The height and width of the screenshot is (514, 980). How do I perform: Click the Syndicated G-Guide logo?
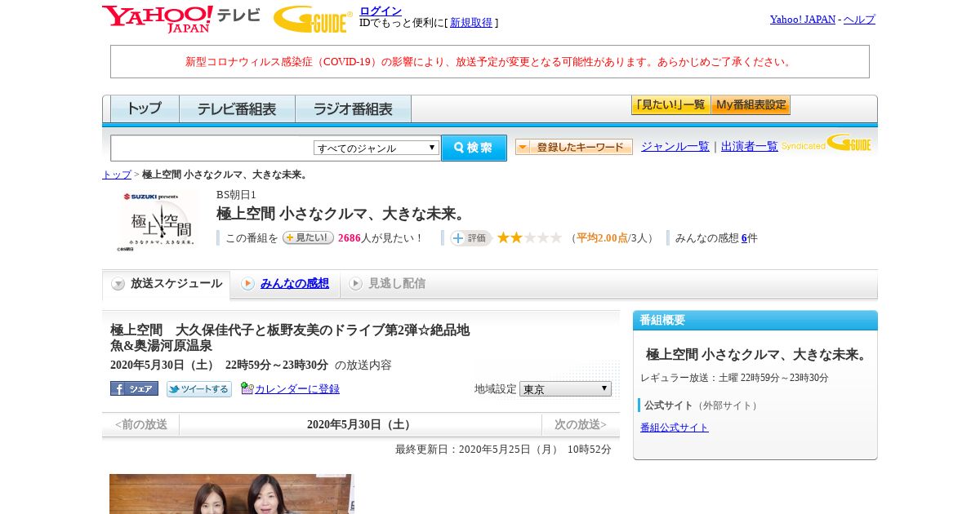826,144
